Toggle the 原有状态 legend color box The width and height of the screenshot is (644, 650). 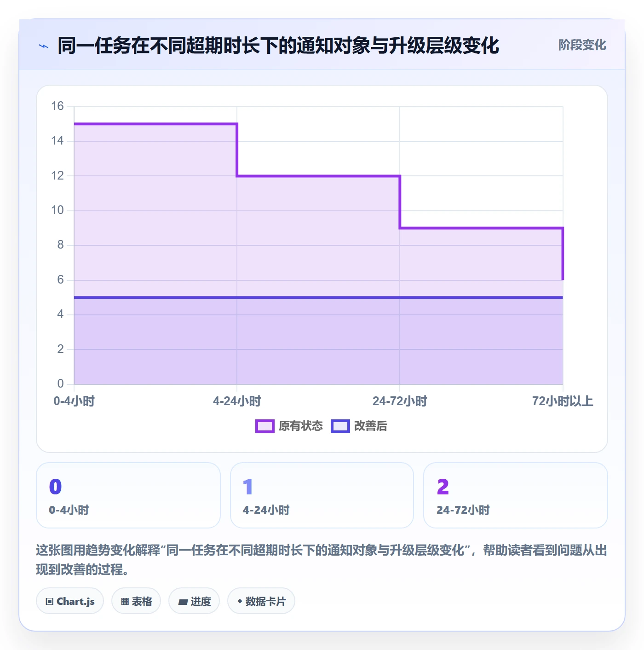(264, 426)
